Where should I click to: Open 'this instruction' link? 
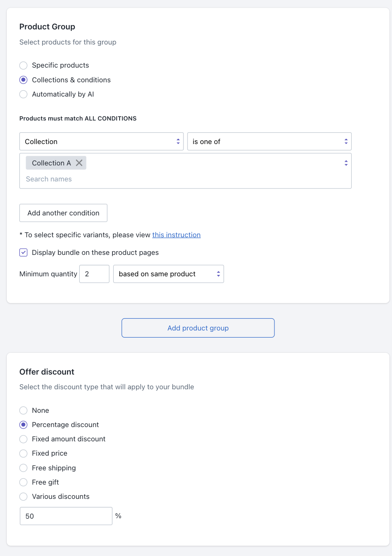[176, 235]
